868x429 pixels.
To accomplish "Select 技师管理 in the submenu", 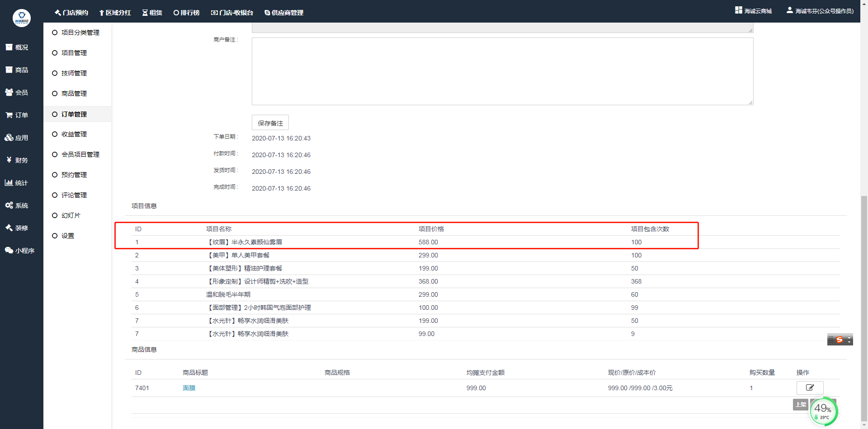I will (74, 73).
